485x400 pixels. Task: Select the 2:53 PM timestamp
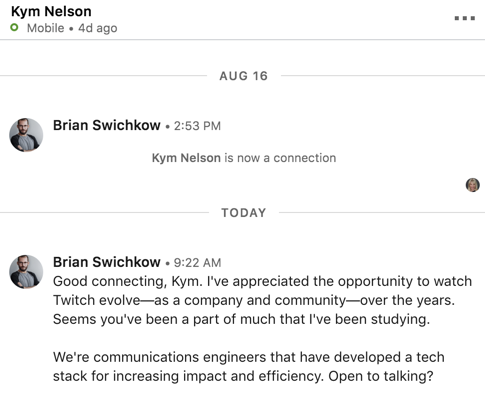click(197, 126)
